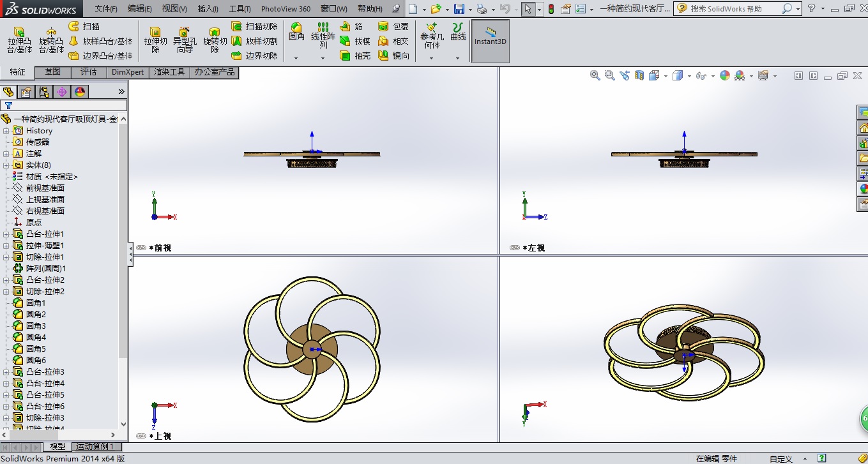
Task: Pick the 包覆 wrap tool
Action: tap(393, 26)
